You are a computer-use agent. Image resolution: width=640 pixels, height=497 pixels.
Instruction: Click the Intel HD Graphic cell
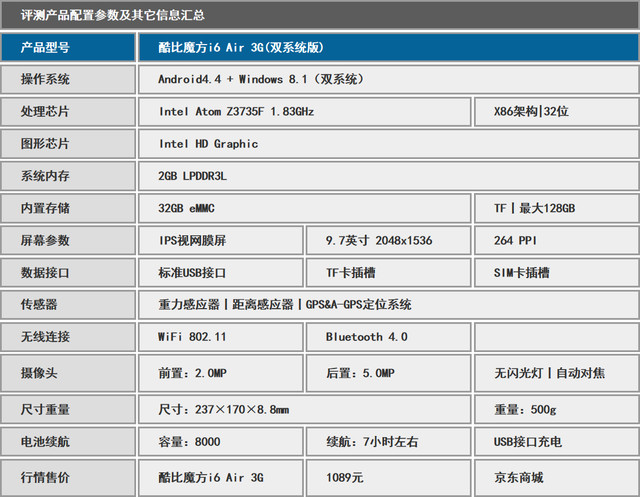(389, 144)
